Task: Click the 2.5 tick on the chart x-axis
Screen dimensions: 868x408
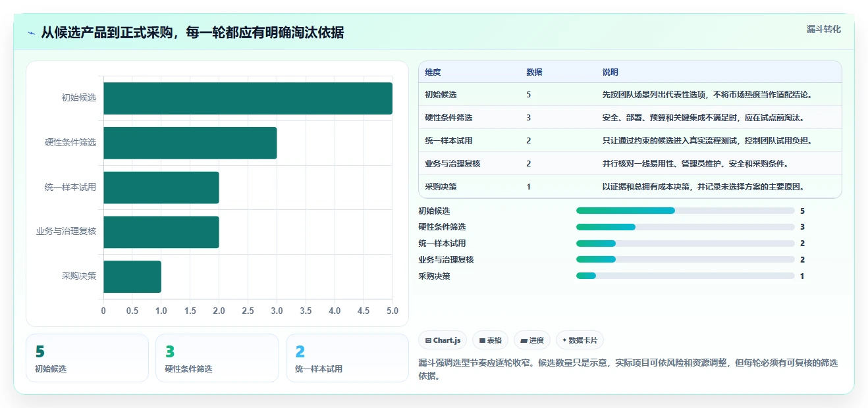Action: (x=248, y=311)
